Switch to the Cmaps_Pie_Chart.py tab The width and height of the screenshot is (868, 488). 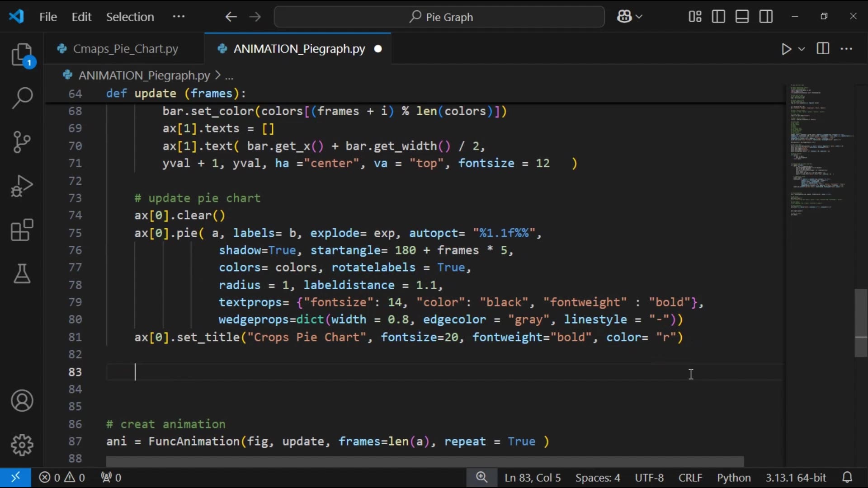125,48
